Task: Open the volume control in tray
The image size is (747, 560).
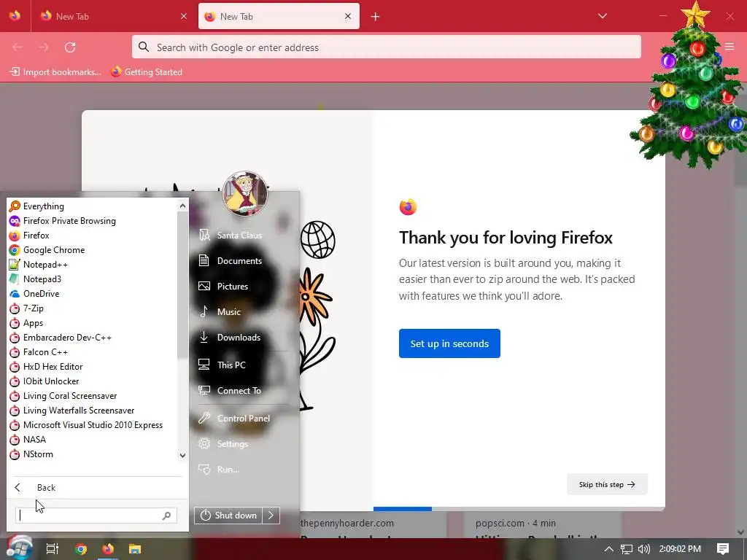Action: [643, 549]
